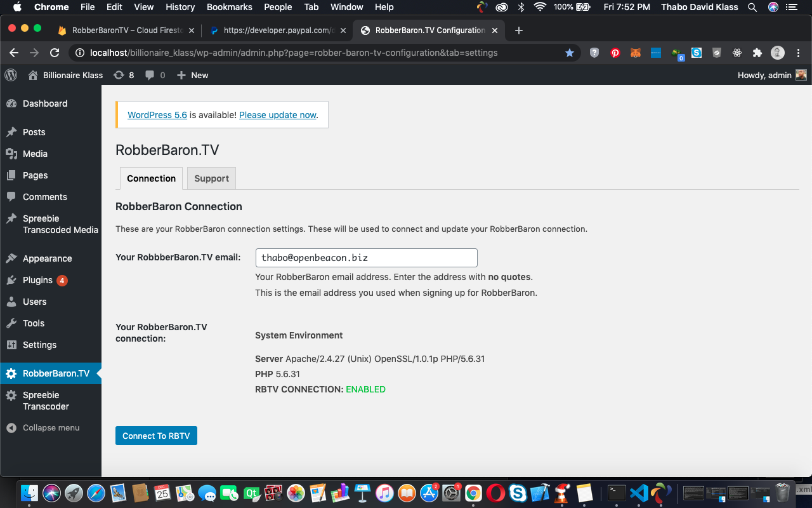Screen dimensions: 812x508
Task: Close the RobberBaronTV Cloud Firestore tab
Action: coord(192,30)
